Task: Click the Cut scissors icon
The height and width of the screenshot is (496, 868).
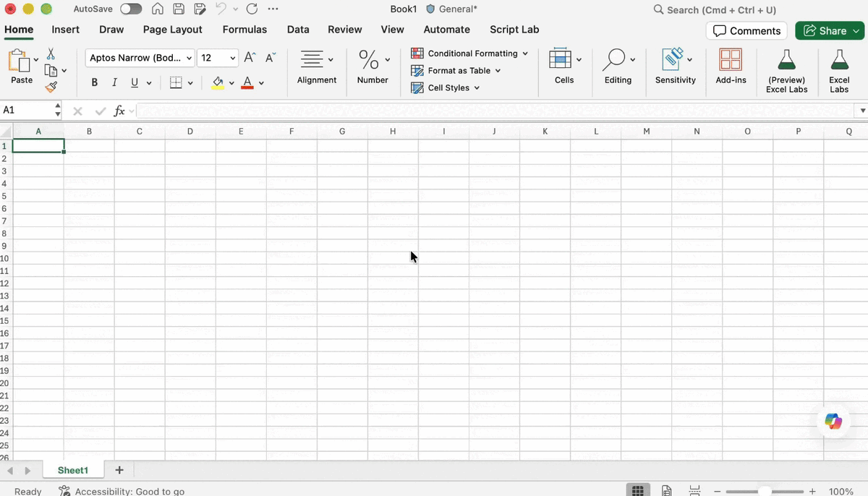Action: click(51, 54)
